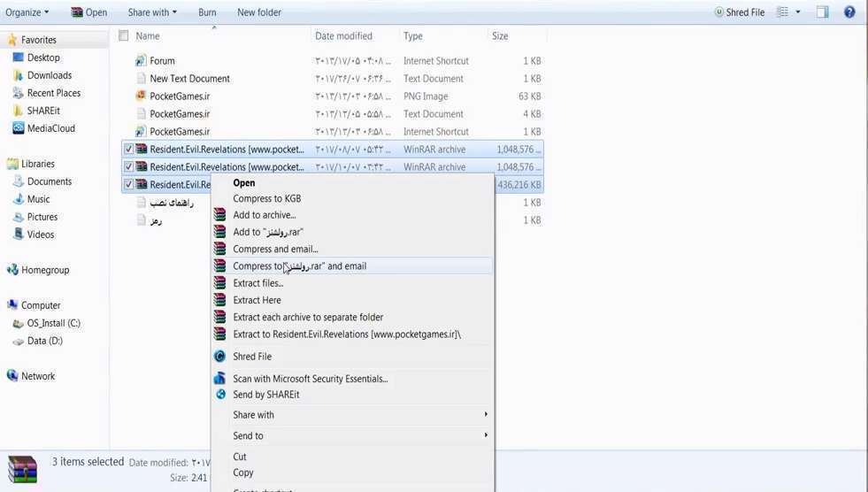Click WinRAR icon beside Extract each archive
868x492 pixels.
[219, 317]
